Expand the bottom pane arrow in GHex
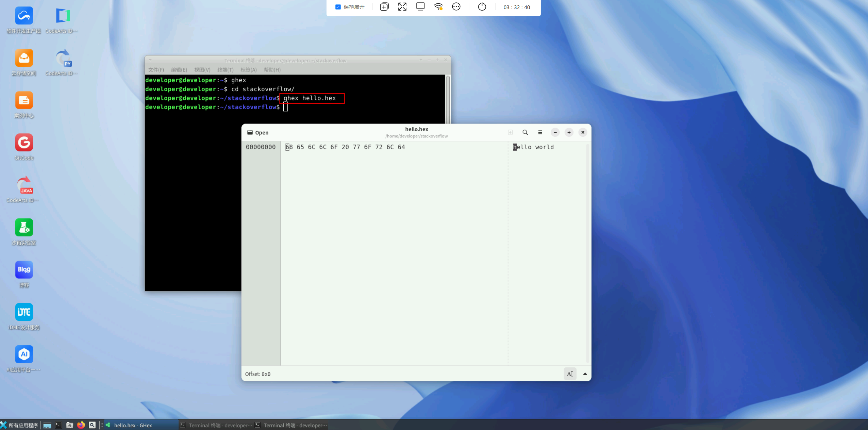This screenshot has width=868, height=430. (x=585, y=374)
